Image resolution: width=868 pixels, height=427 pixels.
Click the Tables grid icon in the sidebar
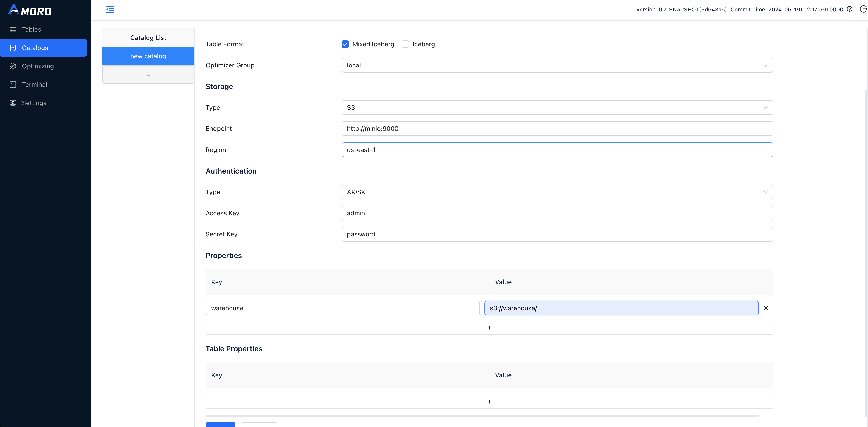13,29
